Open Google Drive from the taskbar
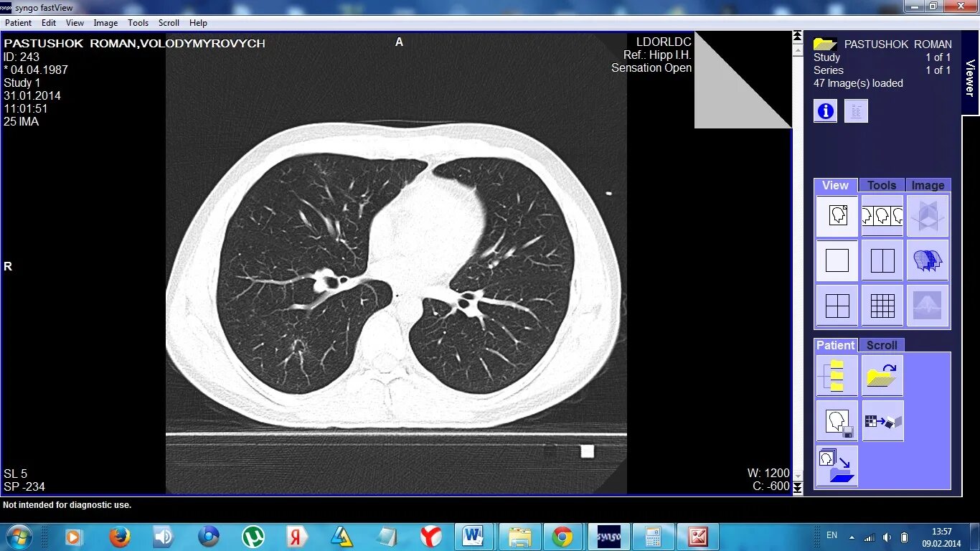The height and width of the screenshot is (551, 980). coord(341,537)
